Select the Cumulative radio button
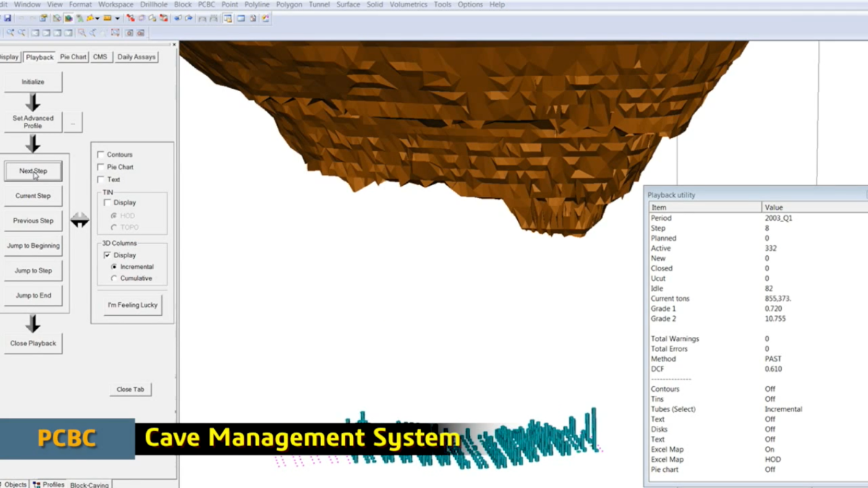The height and width of the screenshot is (488, 868). 114,278
